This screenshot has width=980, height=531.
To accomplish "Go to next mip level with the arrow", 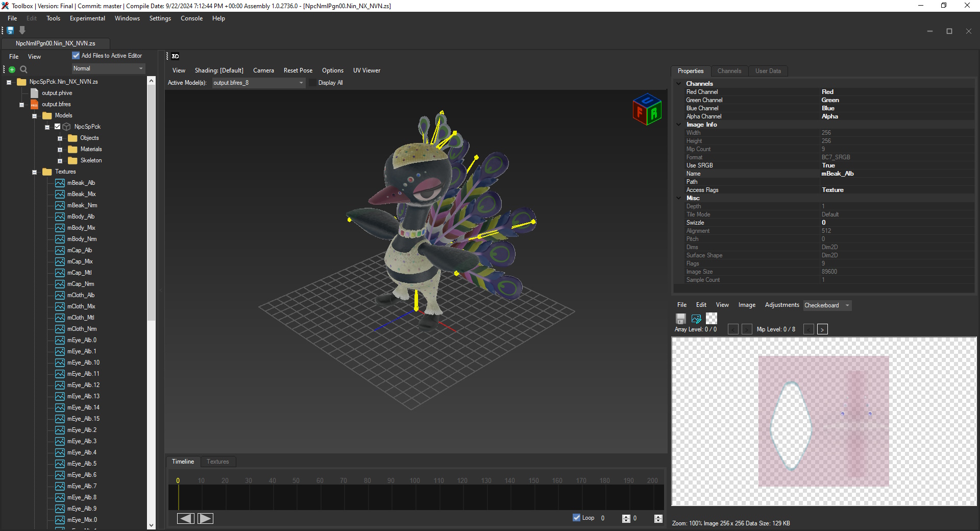I will [822, 329].
